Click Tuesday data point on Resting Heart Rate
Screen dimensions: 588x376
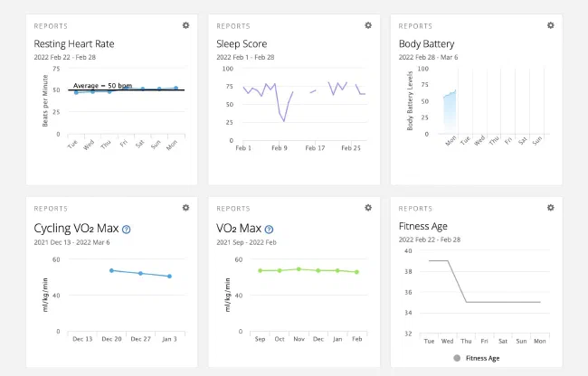(76, 92)
